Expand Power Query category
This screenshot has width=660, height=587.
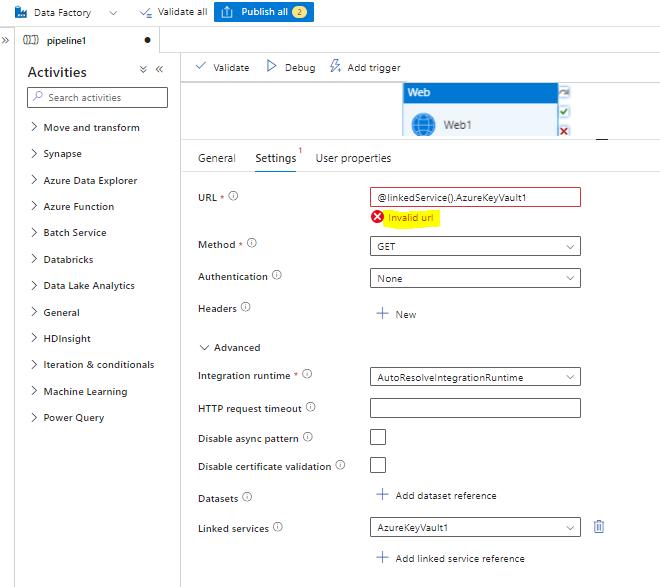tap(67, 417)
